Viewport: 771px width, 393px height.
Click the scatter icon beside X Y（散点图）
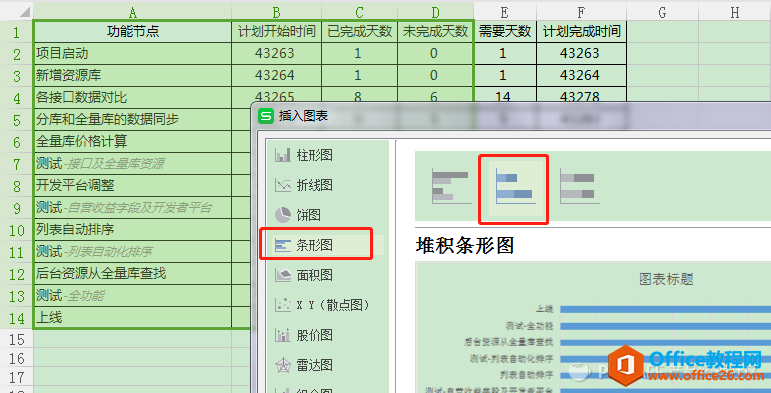click(283, 305)
